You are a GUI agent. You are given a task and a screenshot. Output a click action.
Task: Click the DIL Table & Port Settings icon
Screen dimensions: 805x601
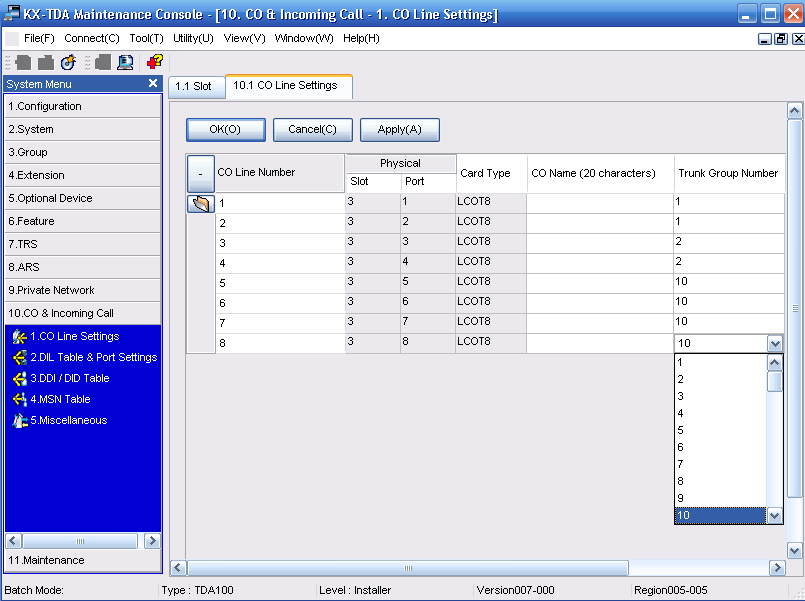pos(20,358)
